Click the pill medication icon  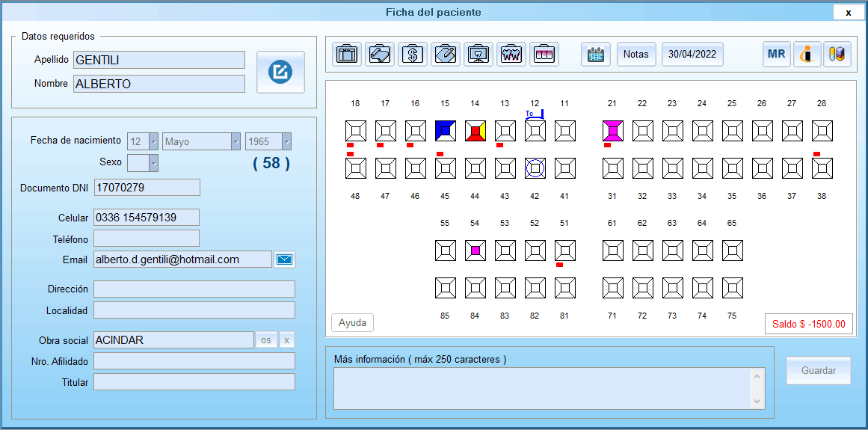(837, 55)
